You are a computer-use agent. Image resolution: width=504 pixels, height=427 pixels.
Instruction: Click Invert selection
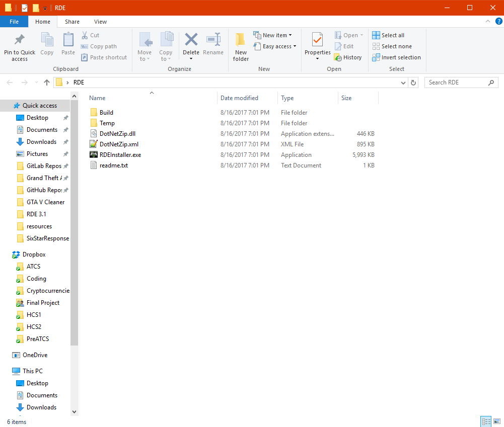396,57
